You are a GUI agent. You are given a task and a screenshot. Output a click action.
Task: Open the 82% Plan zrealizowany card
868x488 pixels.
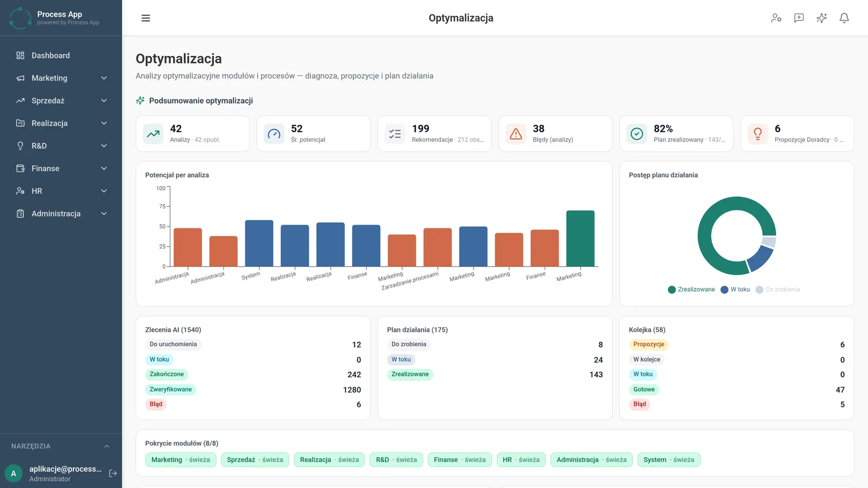coord(676,133)
